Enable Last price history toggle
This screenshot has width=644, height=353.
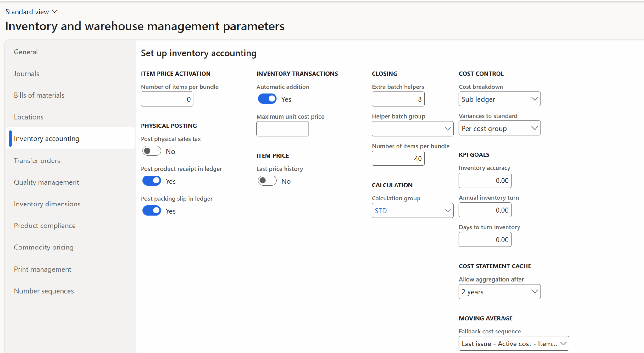tap(267, 181)
